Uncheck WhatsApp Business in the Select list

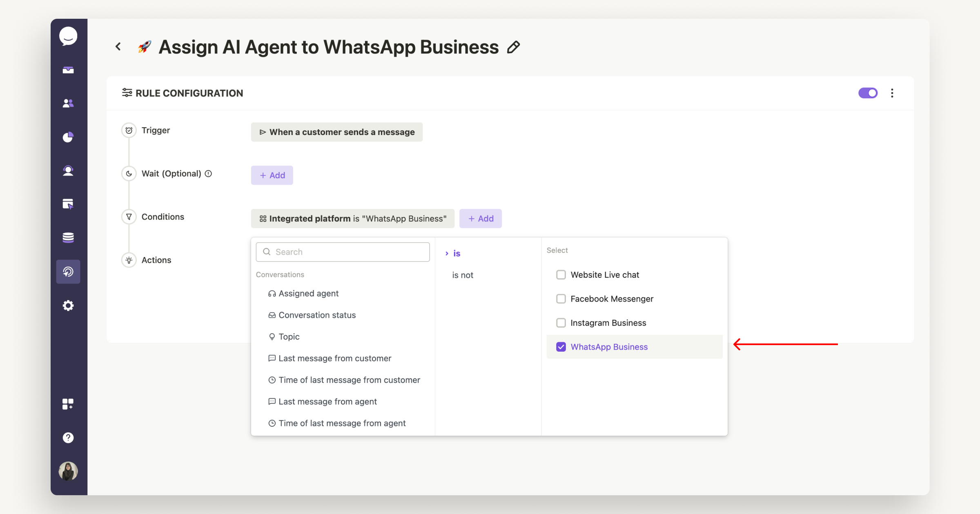pyautogui.click(x=561, y=347)
